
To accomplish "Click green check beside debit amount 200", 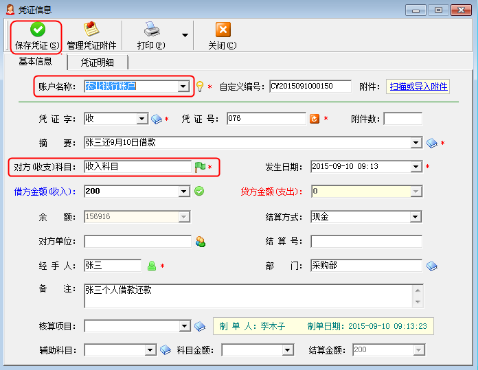I will (x=199, y=191).
